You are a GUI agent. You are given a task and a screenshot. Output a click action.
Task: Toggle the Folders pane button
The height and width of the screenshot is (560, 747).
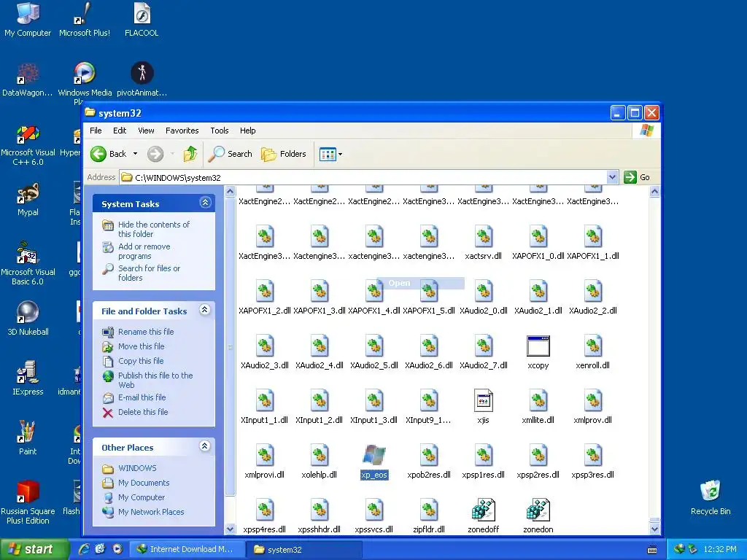tap(284, 154)
